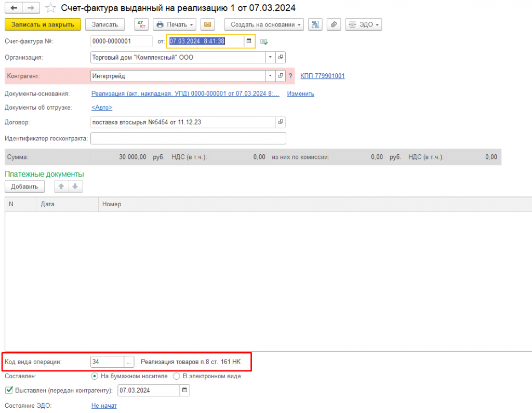Open Печать dropdown menu

pos(175,24)
